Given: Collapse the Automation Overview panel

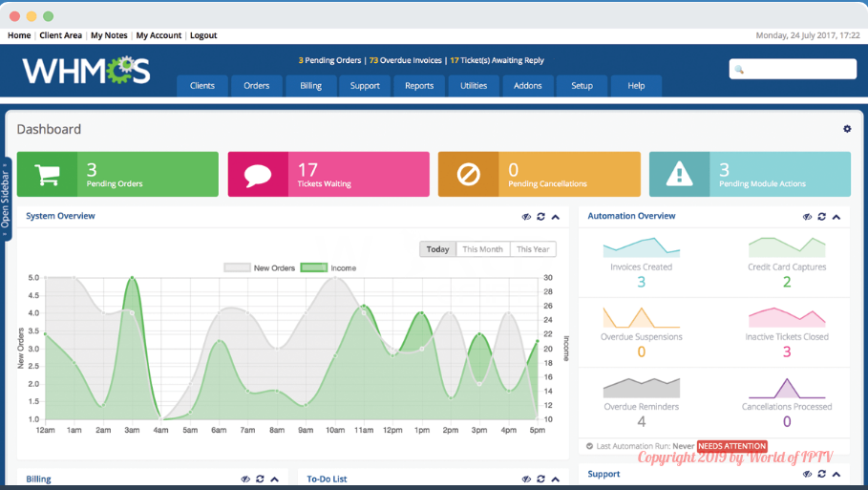Looking at the screenshot, I should point(836,217).
